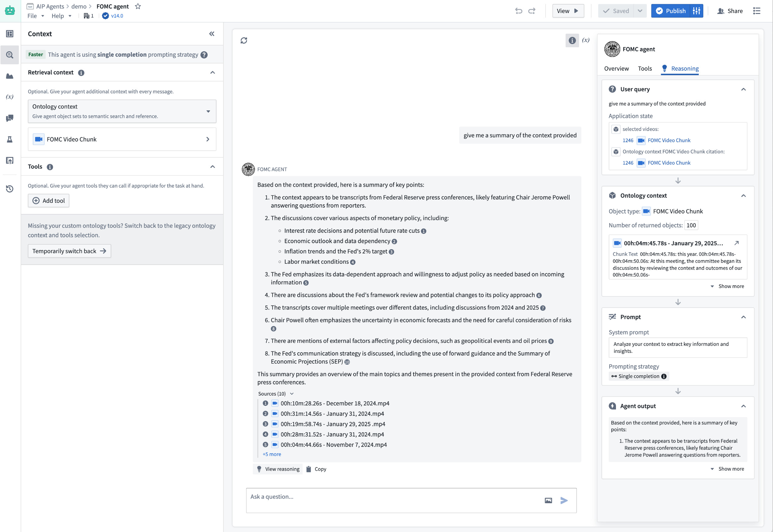773x532 pixels.
Task: Click the Add tool button
Action: click(x=48, y=200)
